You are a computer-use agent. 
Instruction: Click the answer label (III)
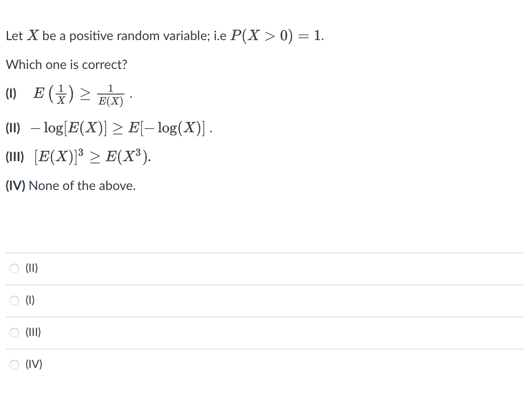(x=33, y=333)
